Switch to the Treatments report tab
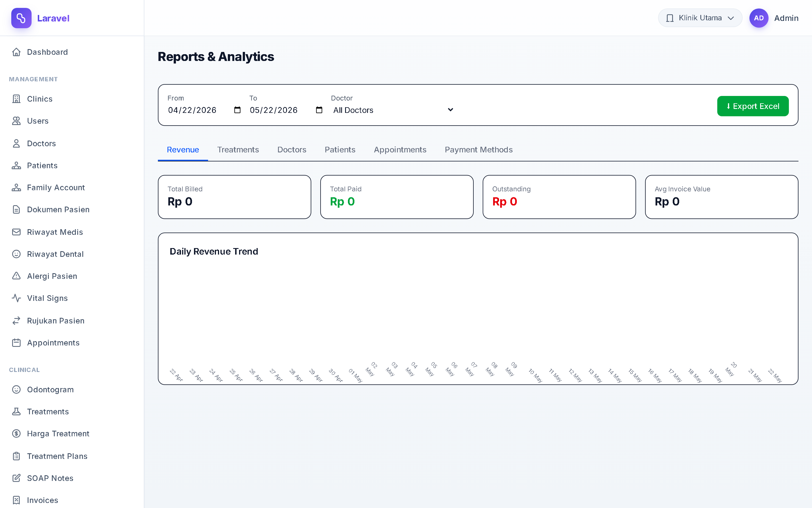 [x=238, y=150]
